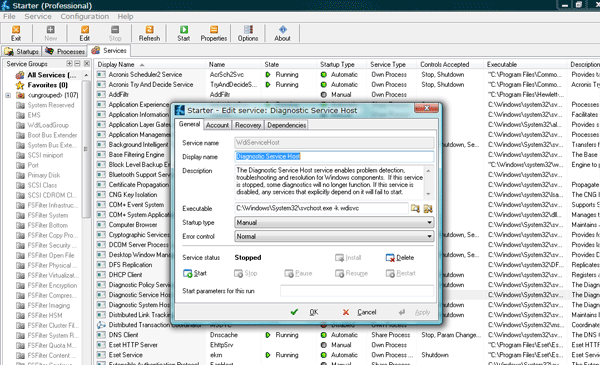This screenshot has height=365, width=600.
Task: Open the Options toolbar icon
Action: click(x=248, y=33)
